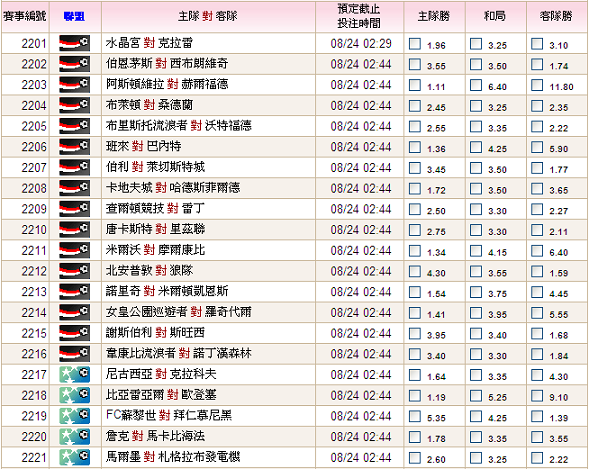Viewport: 589px width, 469px height.
Task: Check home win 1.64 for match 2217
Action: [x=415, y=375]
